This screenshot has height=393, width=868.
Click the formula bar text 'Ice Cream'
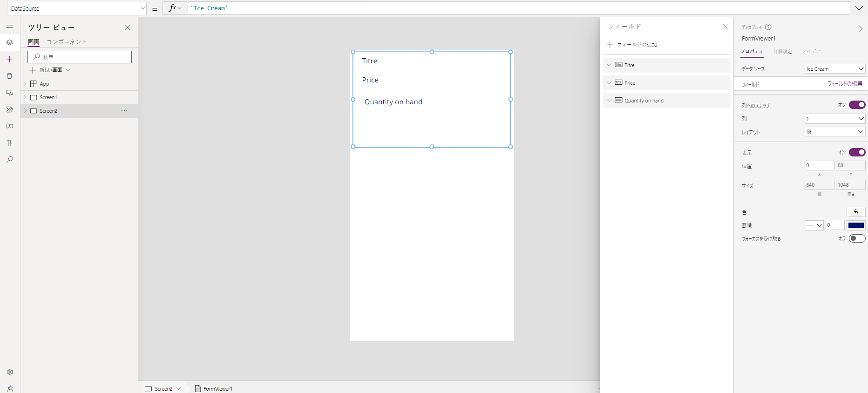(x=209, y=8)
